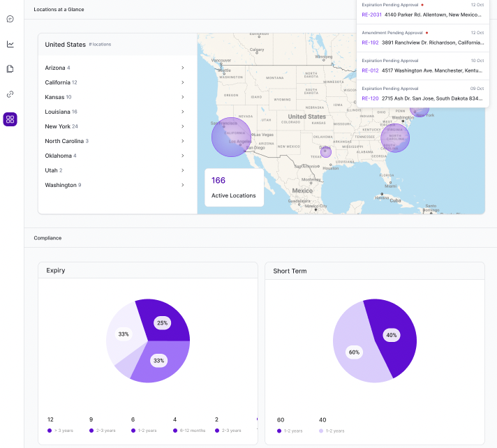
Task: Open the documents icon in sidebar
Action: pyautogui.click(x=10, y=69)
